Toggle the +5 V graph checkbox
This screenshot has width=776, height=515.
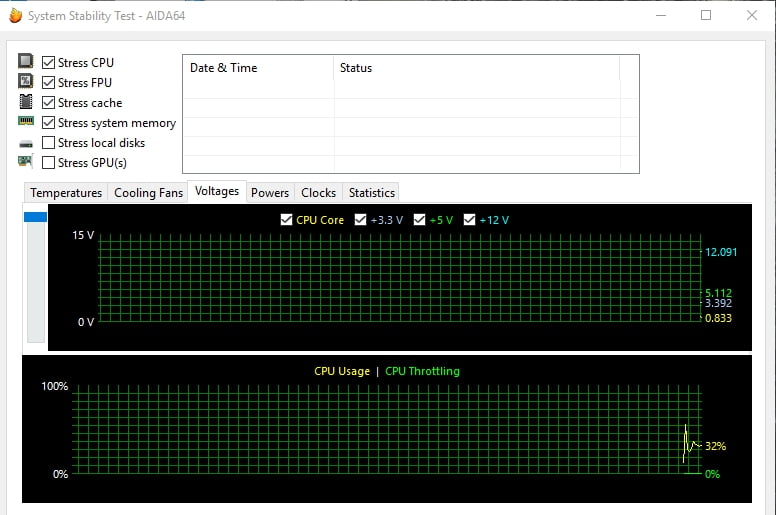pos(419,220)
